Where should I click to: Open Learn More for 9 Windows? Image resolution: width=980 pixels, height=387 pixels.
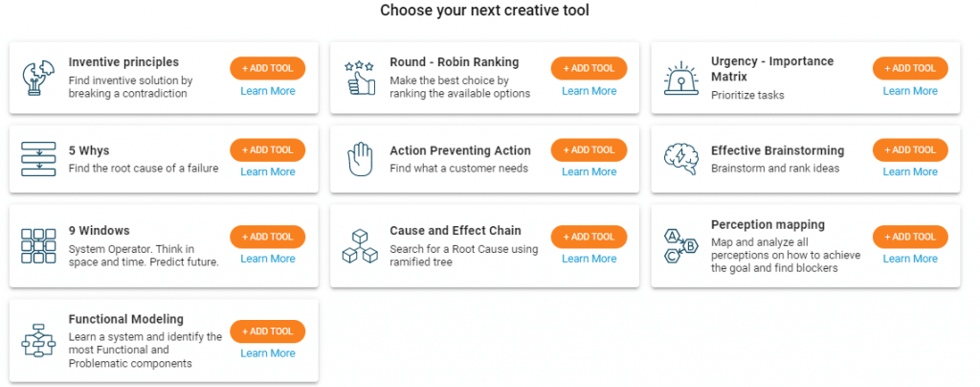tap(268, 259)
